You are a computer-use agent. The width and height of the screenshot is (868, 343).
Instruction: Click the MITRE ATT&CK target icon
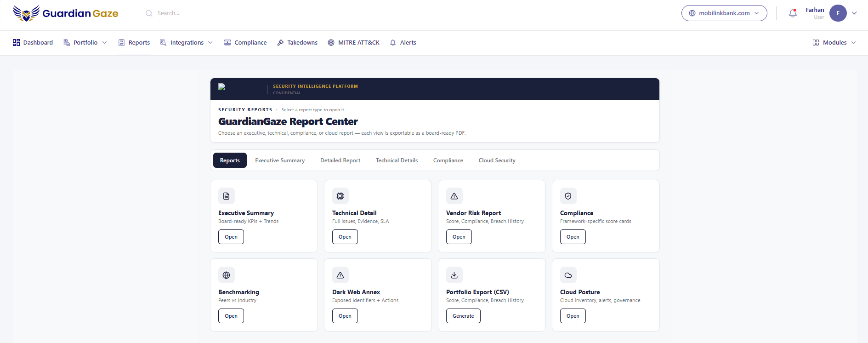(331, 43)
